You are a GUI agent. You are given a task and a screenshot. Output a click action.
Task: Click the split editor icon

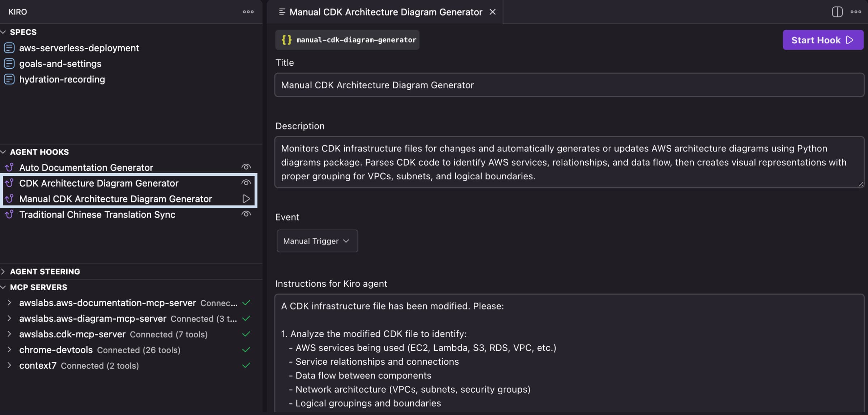tap(837, 12)
